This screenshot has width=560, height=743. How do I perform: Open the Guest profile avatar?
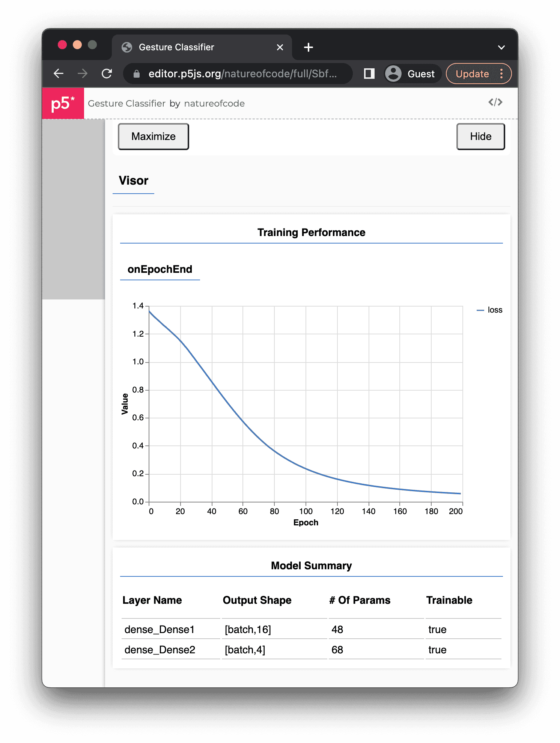click(x=393, y=74)
